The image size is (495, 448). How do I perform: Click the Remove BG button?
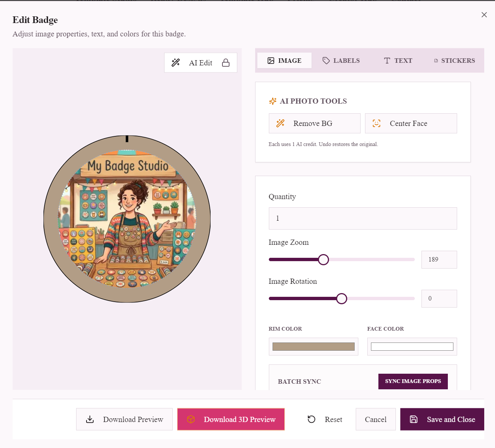click(315, 123)
